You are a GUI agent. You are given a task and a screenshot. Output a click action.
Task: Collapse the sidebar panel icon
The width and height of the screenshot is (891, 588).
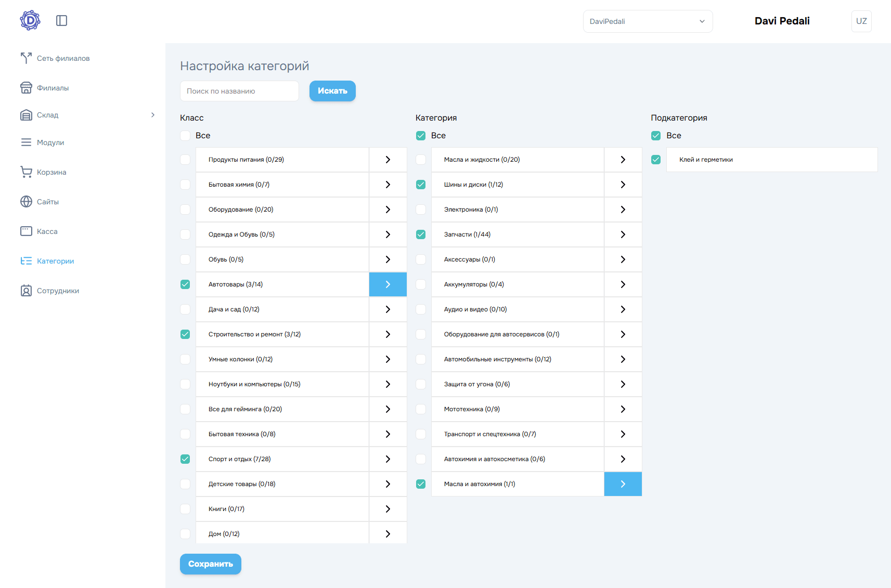click(x=62, y=21)
